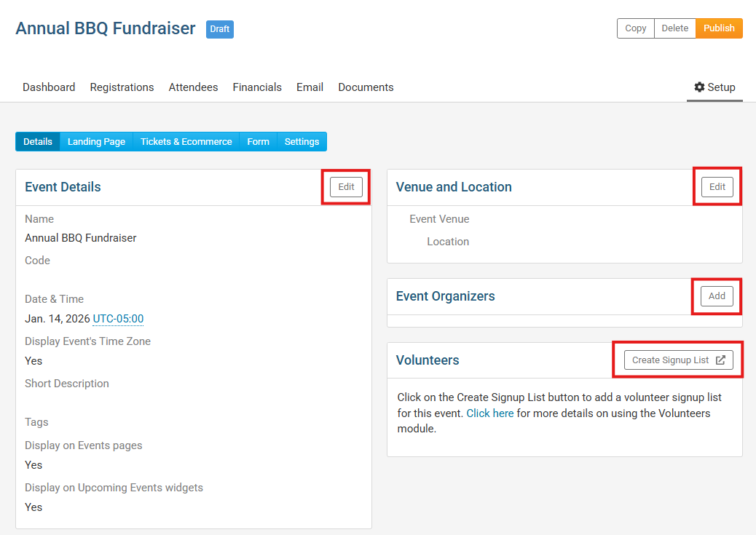Switch to Landing Page setup sub-tab

96,142
